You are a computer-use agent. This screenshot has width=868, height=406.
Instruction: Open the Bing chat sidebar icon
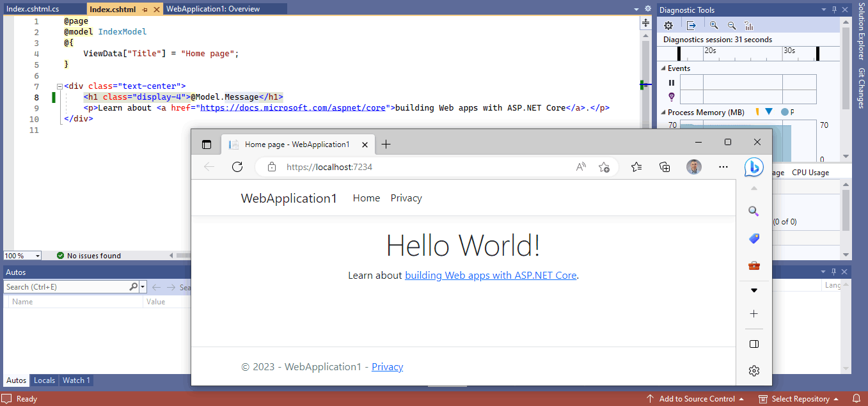(754, 167)
